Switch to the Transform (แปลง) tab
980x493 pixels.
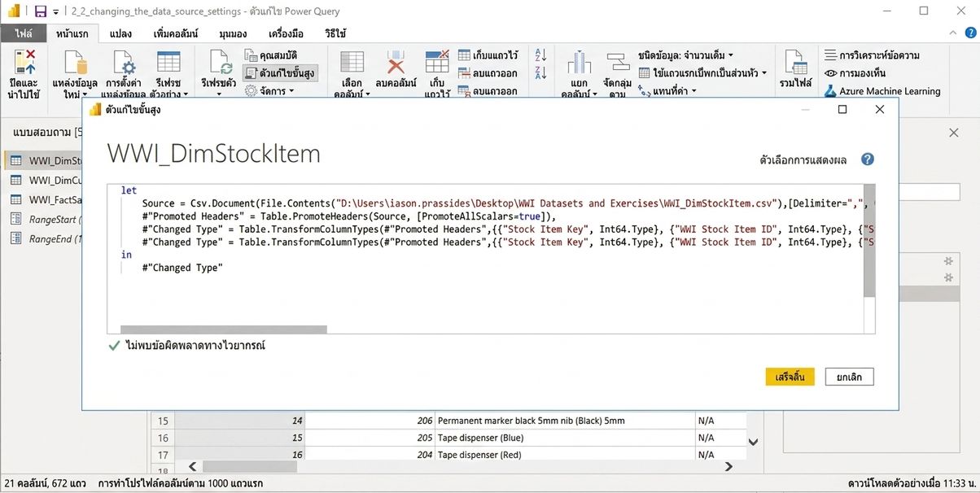pyautogui.click(x=120, y=34)
